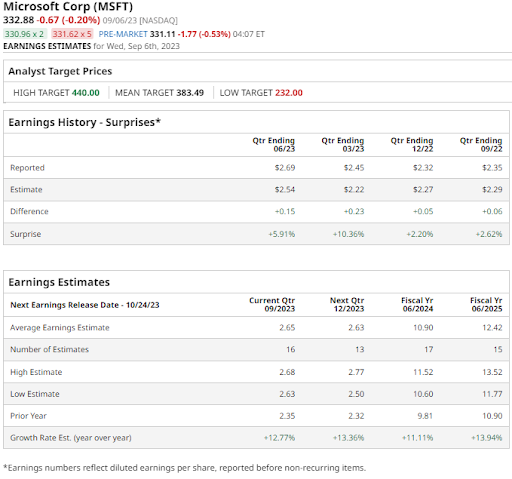Screen dimensions: 512x479
Task: Select reported value $2.69
Action: (285, 168)
